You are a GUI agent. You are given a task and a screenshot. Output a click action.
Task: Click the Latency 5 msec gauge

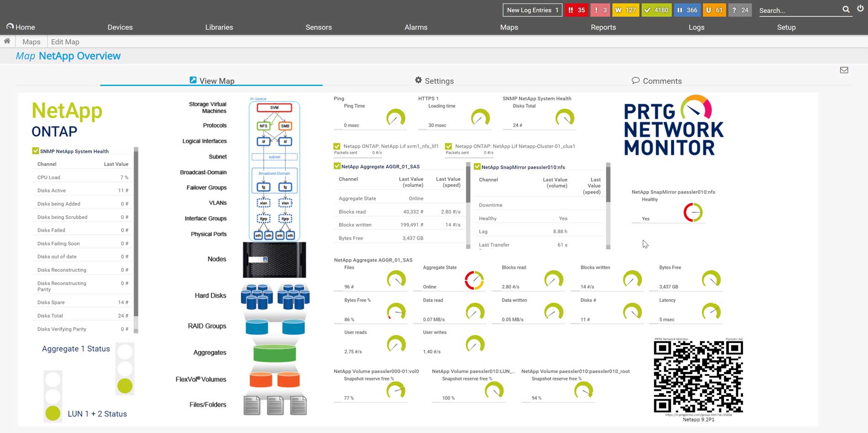(x=711, y=312)
